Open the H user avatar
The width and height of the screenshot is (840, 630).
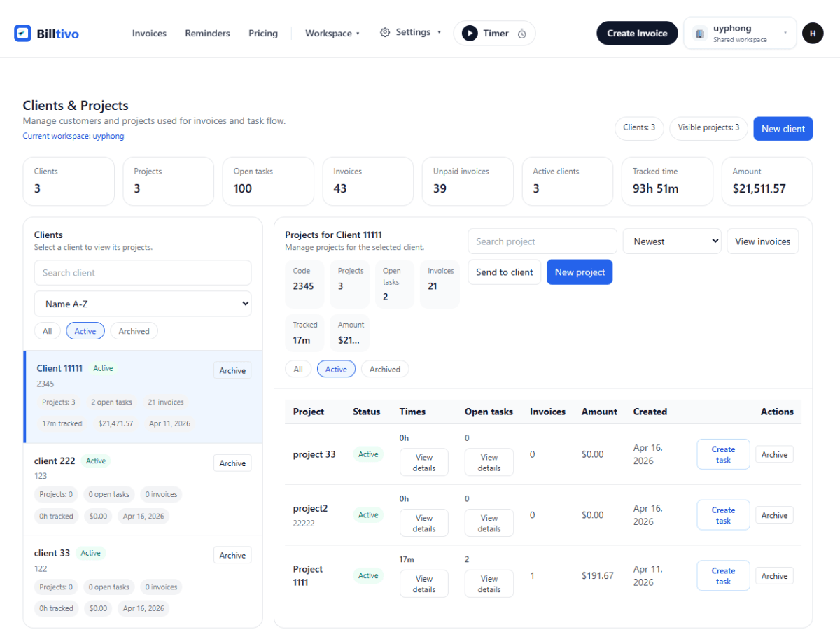point(813,33)
